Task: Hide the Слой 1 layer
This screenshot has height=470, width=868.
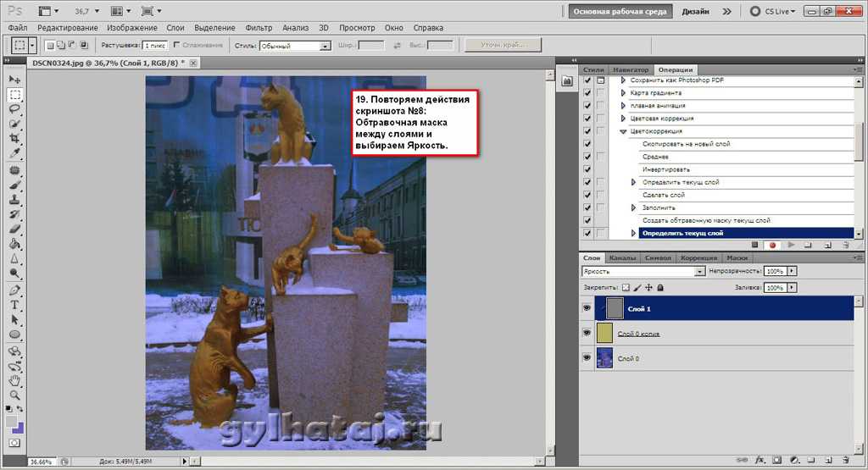Action: (x=587, y=309)
